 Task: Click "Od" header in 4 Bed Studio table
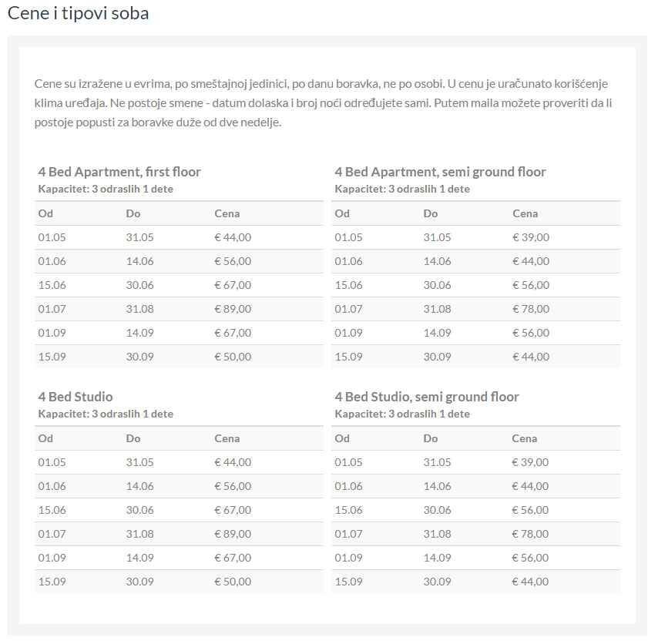pos(45,438)
